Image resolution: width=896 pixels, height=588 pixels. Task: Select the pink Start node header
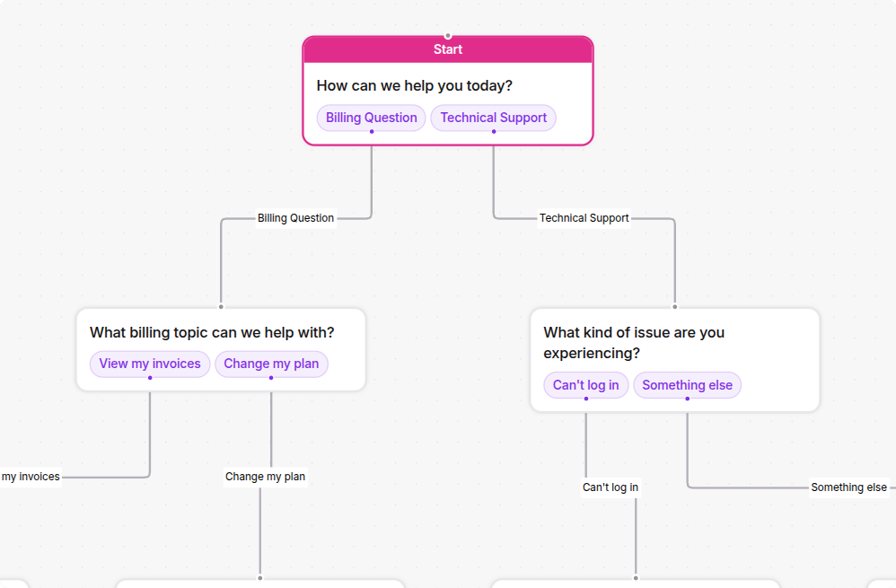coord(448,49)
